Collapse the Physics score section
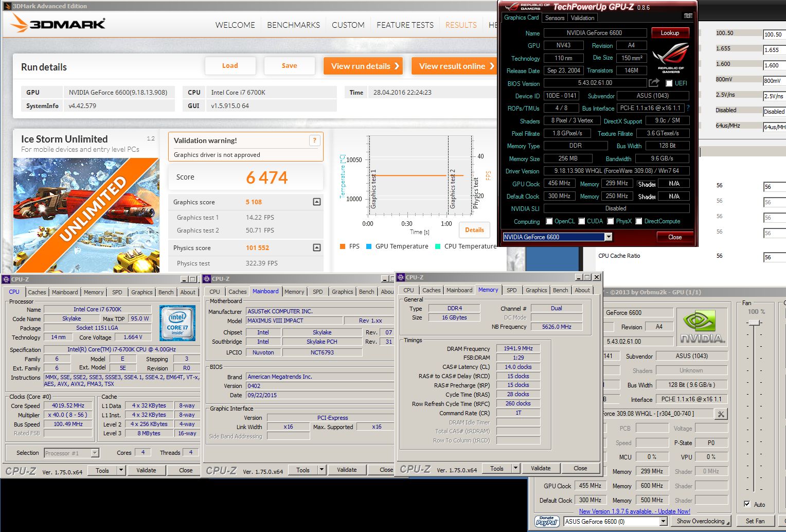 click(317, 247)
